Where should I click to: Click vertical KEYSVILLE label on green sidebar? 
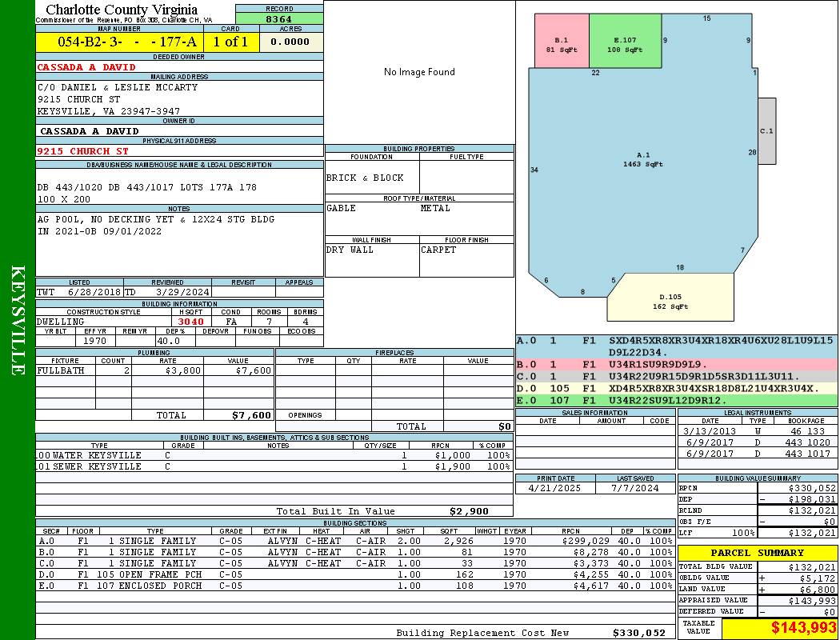pyautogui.click(x=18, y=320)
